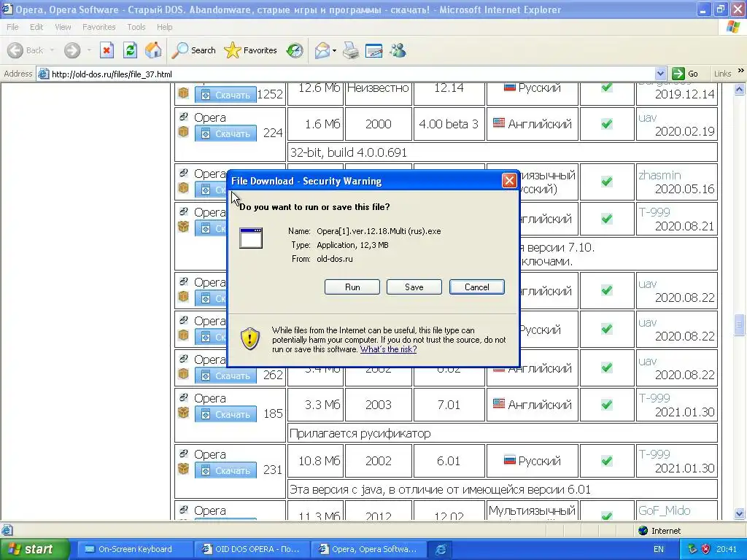Image resolution: width=747 pixels, height=560 pixels.
Task: Expand the address bar dropdown
Action: click(660, 74)
